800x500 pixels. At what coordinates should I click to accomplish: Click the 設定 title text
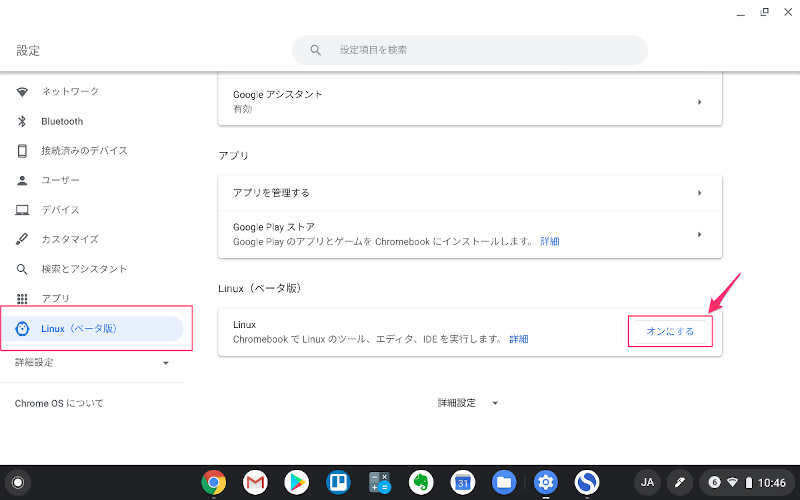coord(28,50)
